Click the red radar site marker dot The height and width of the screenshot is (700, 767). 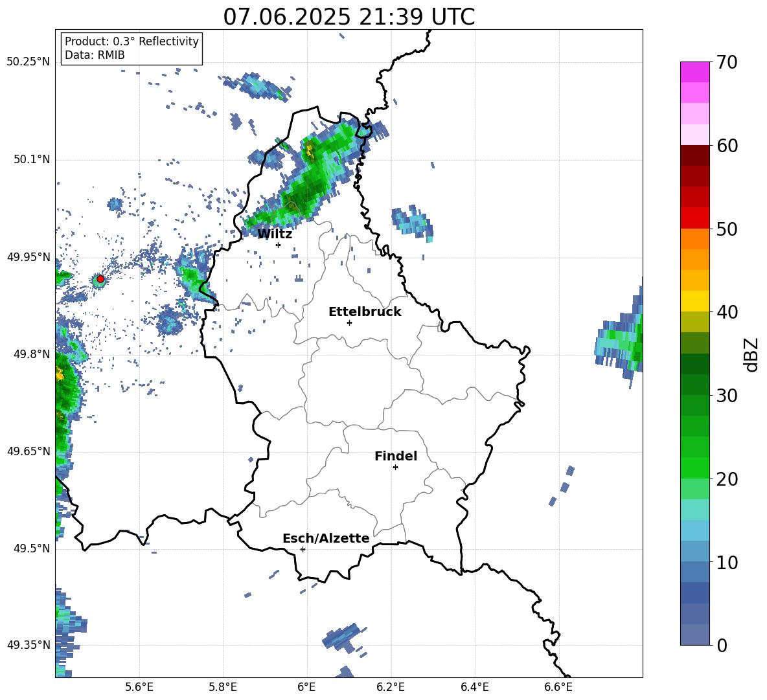pyautogui.click(x=100, y=279)
